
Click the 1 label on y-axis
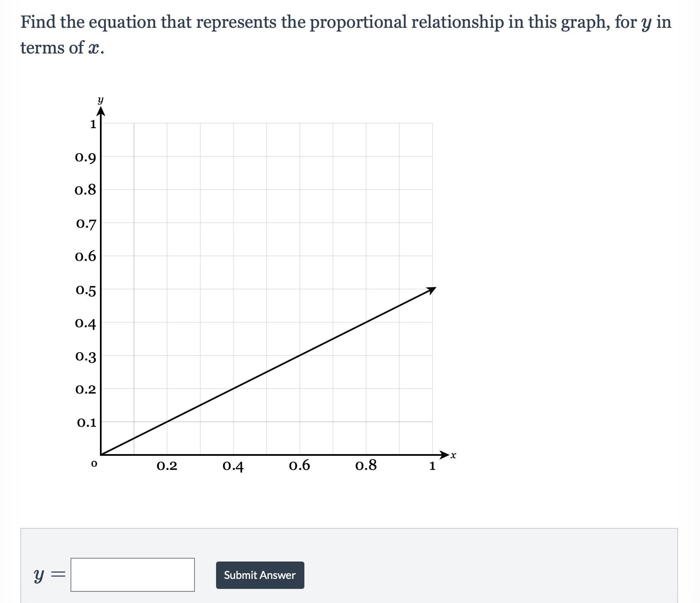coord(93,124)
